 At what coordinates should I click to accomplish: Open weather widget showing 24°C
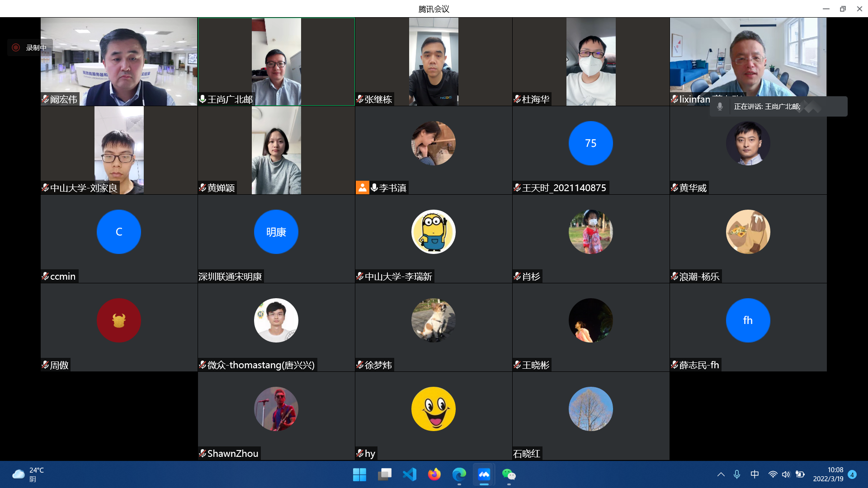click(28, 474)
